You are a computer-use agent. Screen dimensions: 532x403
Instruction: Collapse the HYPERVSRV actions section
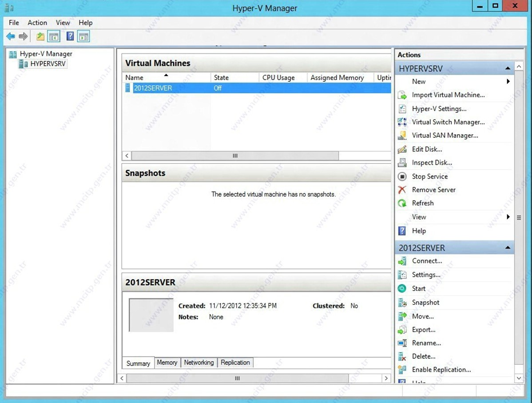[508, 68]
